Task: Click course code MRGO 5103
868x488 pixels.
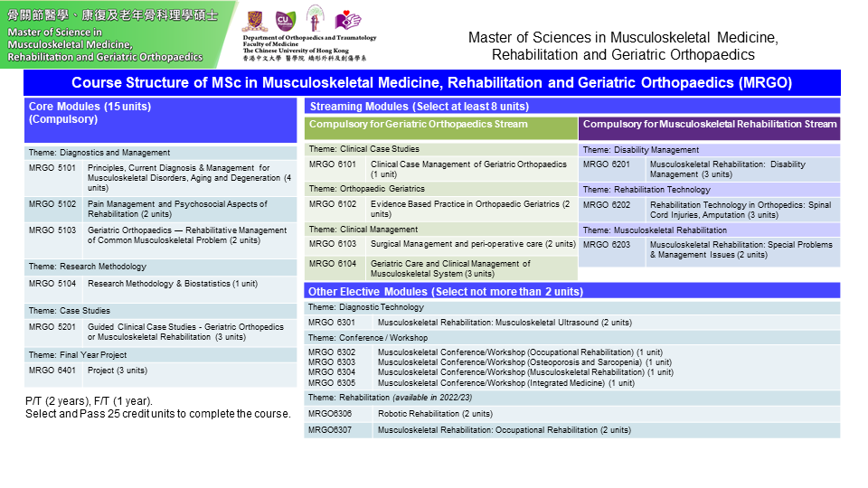Action: (52, 230)
